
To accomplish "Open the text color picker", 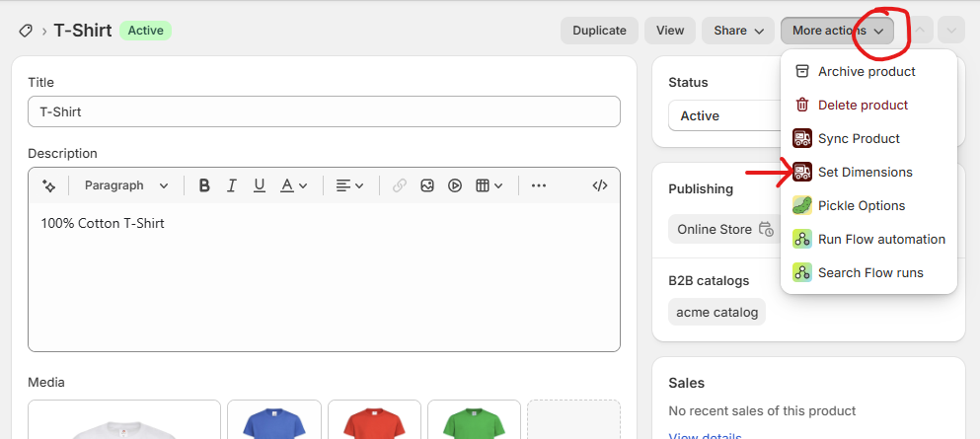I will [x=293, y=185].
